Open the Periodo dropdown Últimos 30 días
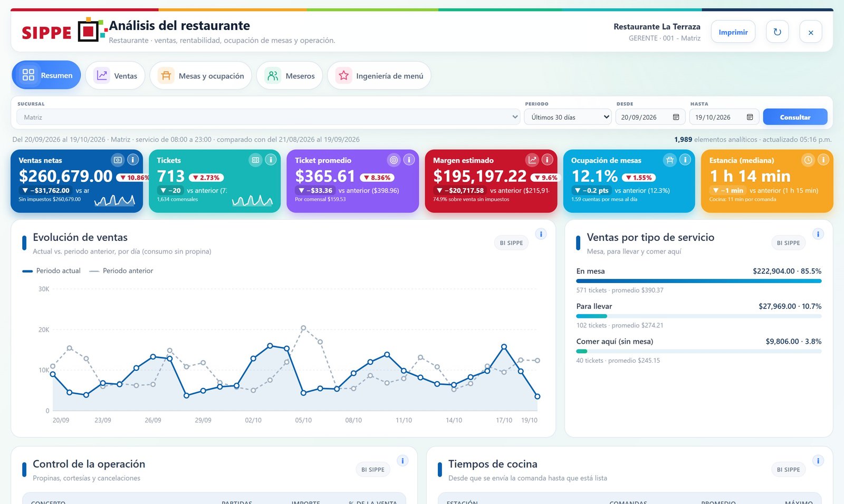Viewport: 844px width, 504px height. pyautogui.click(x=568, y=117)
